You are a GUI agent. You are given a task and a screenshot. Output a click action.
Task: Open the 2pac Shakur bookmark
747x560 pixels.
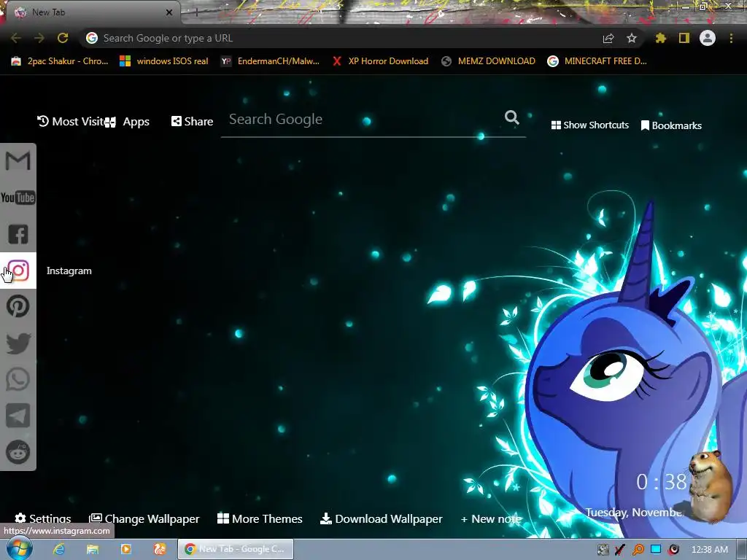pyautogui.click(x=60, y=61)
